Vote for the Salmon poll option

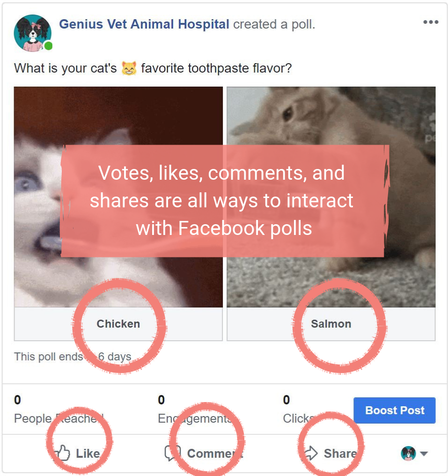331,323
